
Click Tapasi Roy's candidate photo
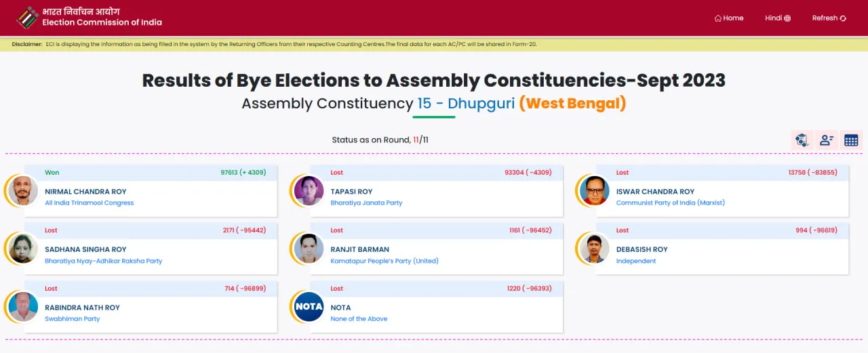[x=309, y=191]
